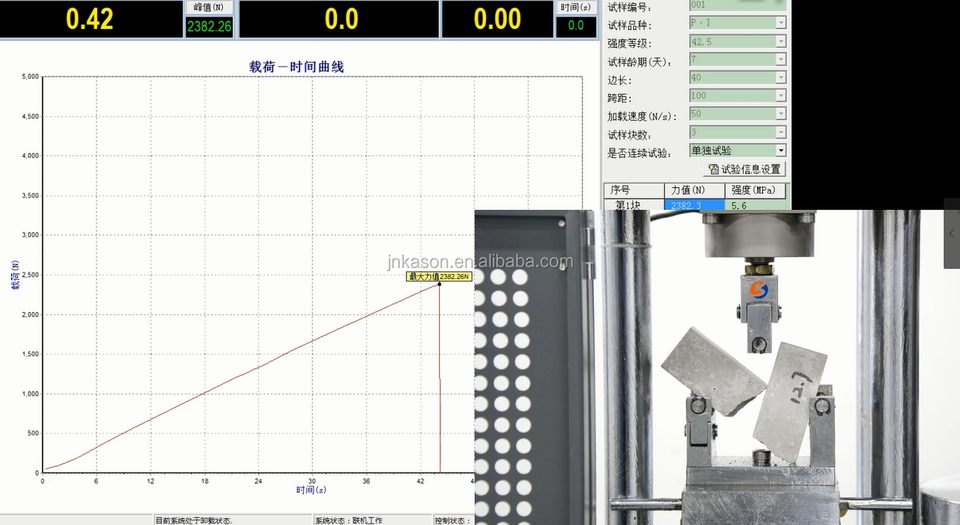Click the 最大力值 2382.26N chart marker
The image size is (960, 525).
(x=440, y=277)
